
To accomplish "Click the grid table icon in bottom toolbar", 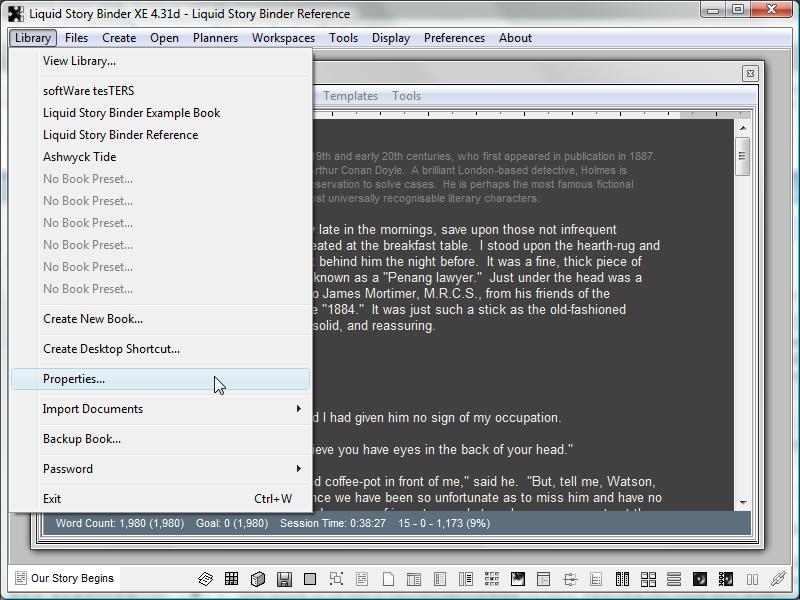I will pyautogui.click(x=231, y=579).
